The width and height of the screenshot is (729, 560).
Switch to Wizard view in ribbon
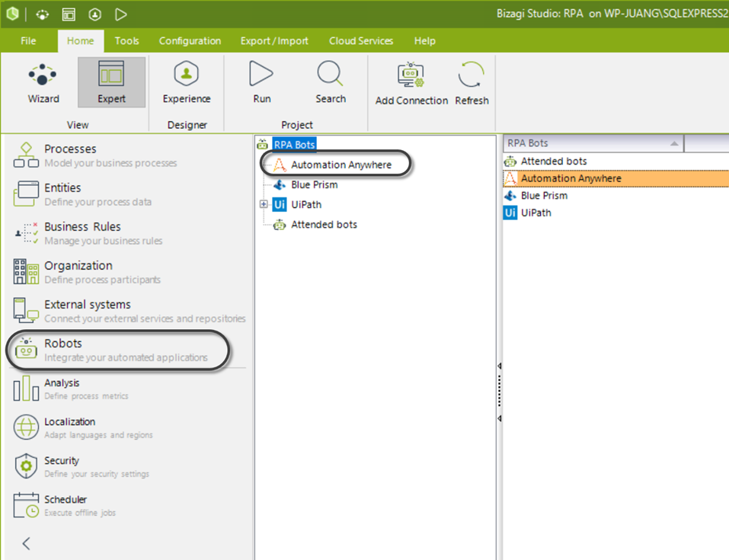click(x=43, y=83)
